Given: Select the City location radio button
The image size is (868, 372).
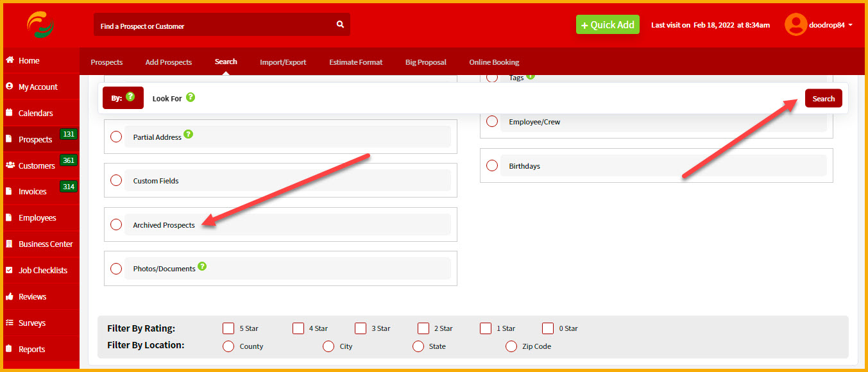Looking at the screenshot, I should (x=328, y=346).
